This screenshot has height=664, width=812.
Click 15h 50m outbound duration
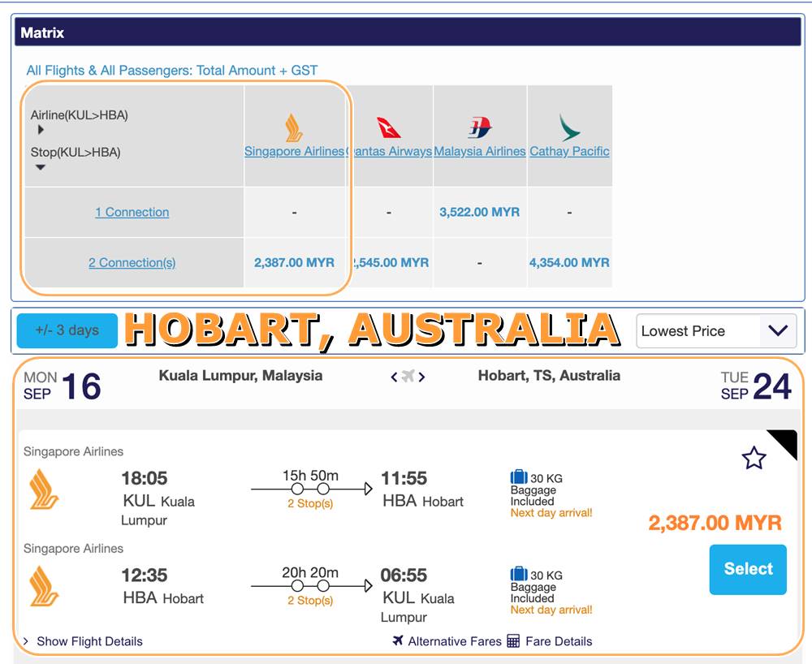point(310,476)
